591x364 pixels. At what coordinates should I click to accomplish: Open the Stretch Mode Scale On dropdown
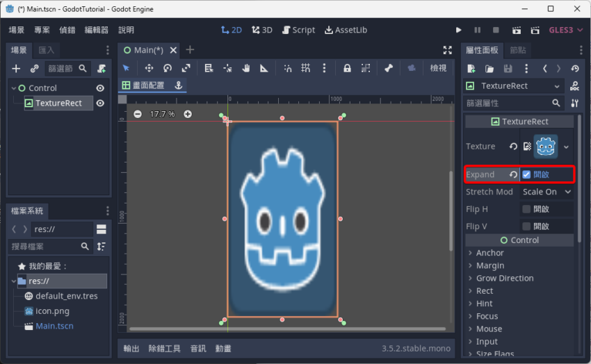tap(547, 192)
